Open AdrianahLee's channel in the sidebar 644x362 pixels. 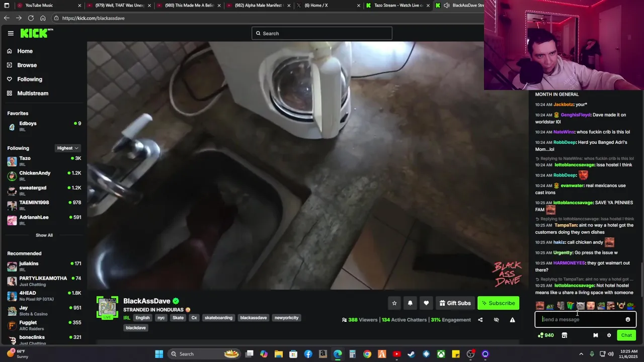click(x=44, y=220)
